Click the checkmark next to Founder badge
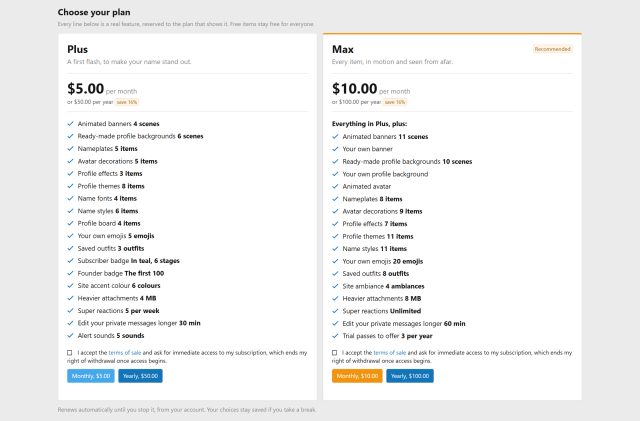Image resolution: width=640 pixels, height=421 pixels. coord(70,273)
